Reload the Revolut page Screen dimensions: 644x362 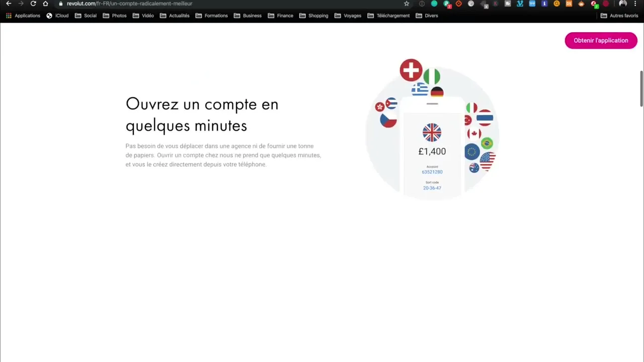point(33,4)
